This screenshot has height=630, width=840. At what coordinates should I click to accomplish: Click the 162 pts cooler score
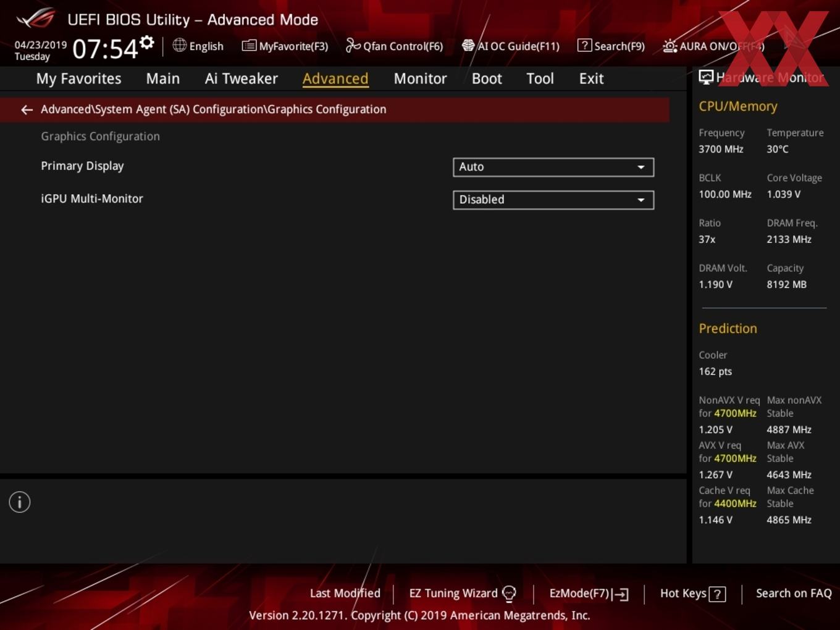click(715, 371)
